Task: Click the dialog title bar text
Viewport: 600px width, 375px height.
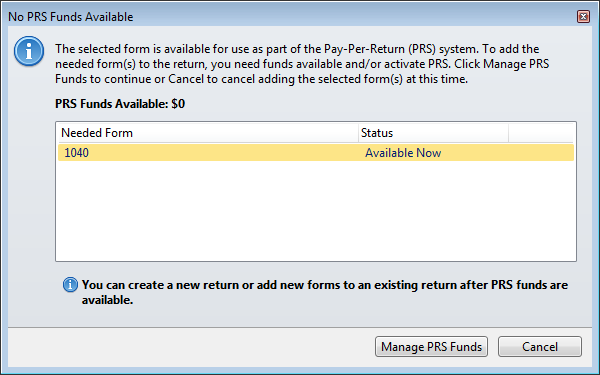Action: click(71, 17)
